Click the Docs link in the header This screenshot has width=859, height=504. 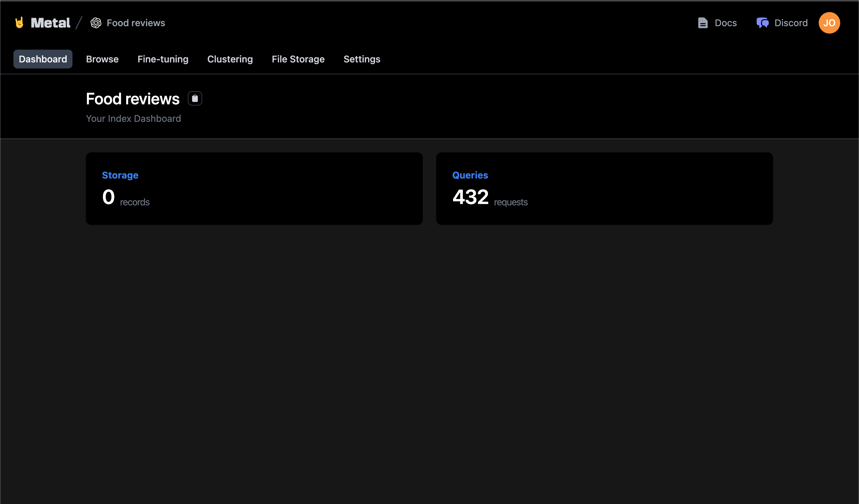pos(725,23)
